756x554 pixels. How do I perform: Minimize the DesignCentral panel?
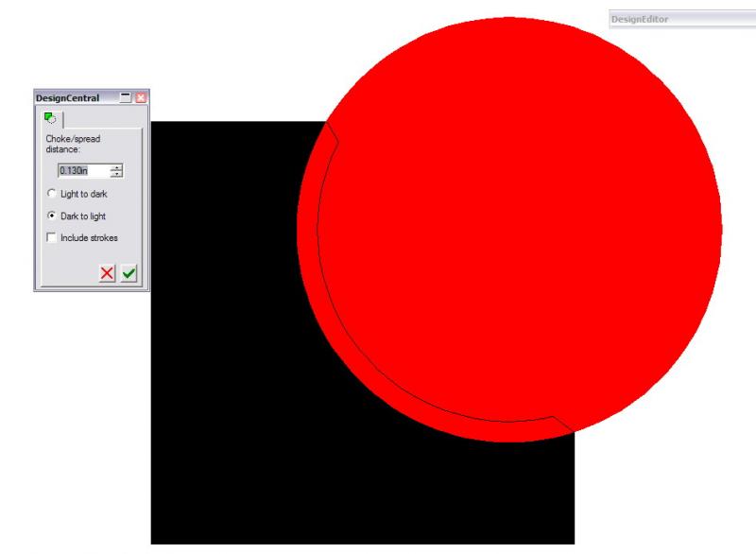click(126, 98)
